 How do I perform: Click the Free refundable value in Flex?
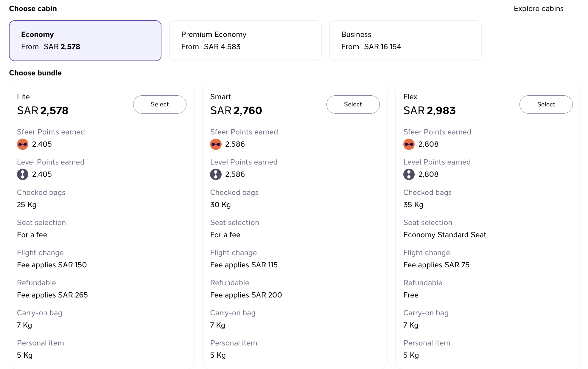click(x=411, y=295)
